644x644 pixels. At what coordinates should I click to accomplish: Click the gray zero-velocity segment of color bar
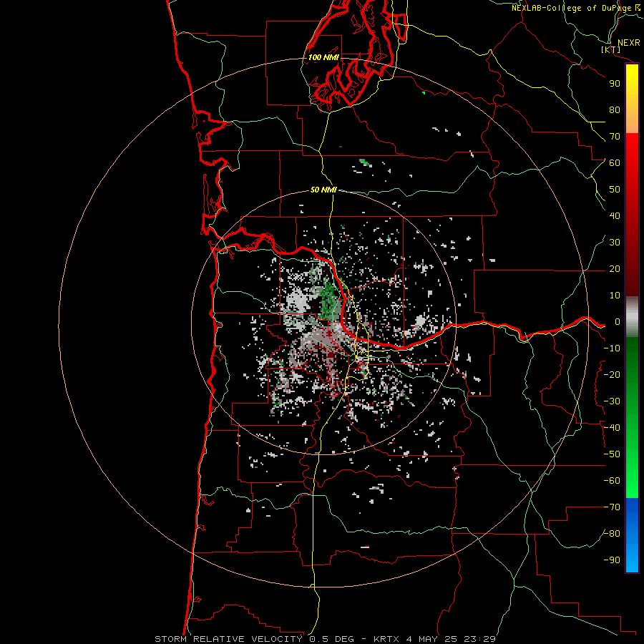point(632,317)
